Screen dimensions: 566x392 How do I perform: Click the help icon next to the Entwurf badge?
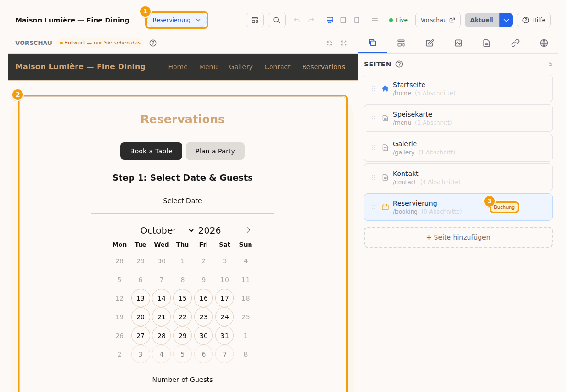pos(153,43)
